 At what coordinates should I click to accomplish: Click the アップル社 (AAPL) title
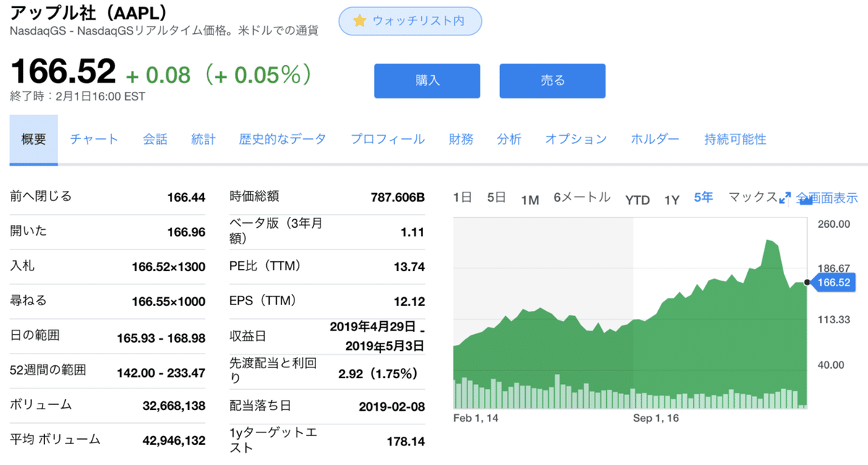pyautogui.click(x=89, y=12)
